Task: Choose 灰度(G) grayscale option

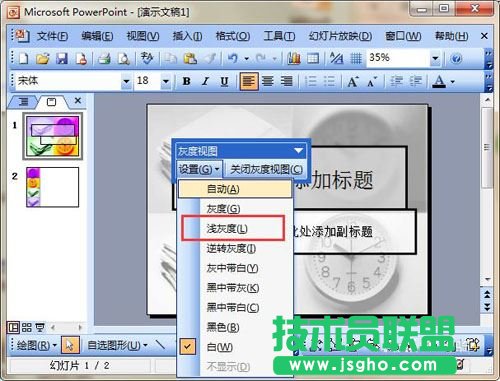Action: 235,209
